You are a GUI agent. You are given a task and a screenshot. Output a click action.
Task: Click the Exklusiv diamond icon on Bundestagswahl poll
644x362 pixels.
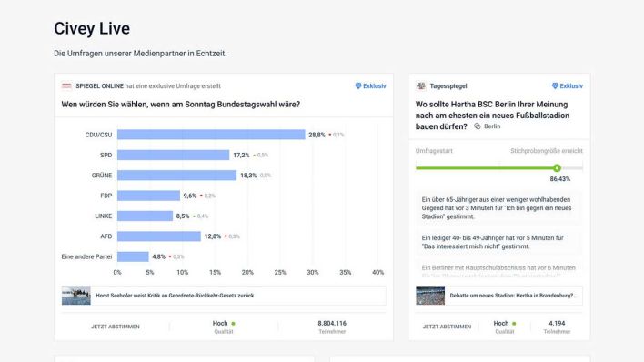(358, 85)
